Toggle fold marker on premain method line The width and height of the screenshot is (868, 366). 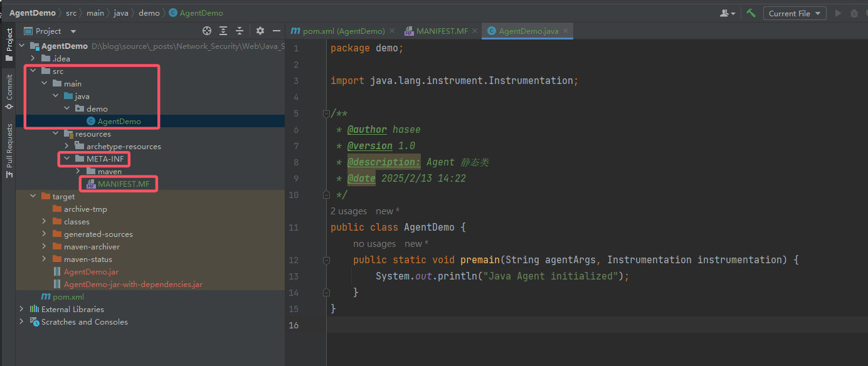(x=326, y=259)
